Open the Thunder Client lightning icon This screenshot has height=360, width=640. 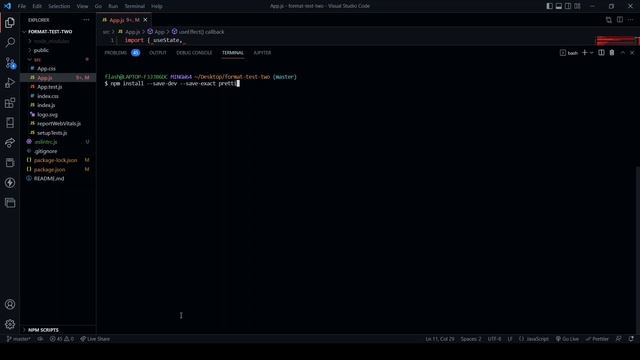tap(10, 182)
